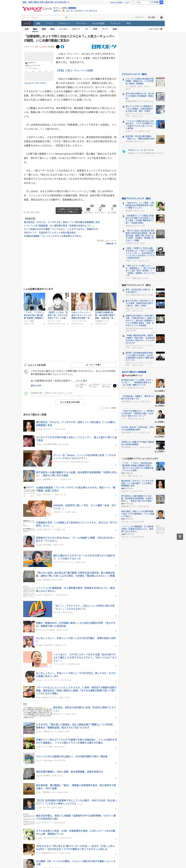Click the Yahoo! JAPAN News logo
Image resolution: width=186 pixels, height=868 pixels.
37,9
